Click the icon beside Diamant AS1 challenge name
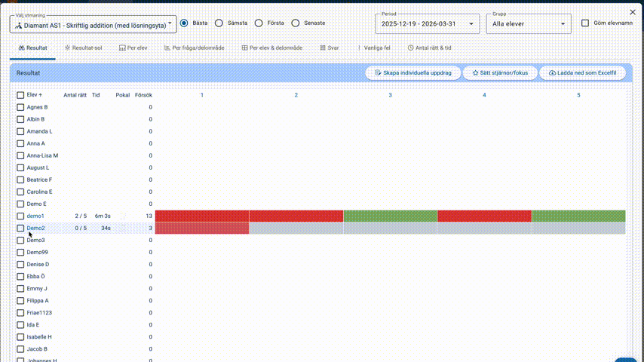644x362 pixels. point(19,25)
